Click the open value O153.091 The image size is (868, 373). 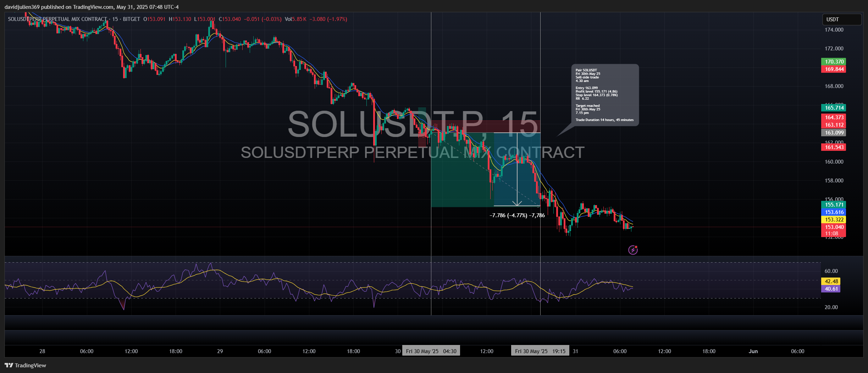pos(154,19)
